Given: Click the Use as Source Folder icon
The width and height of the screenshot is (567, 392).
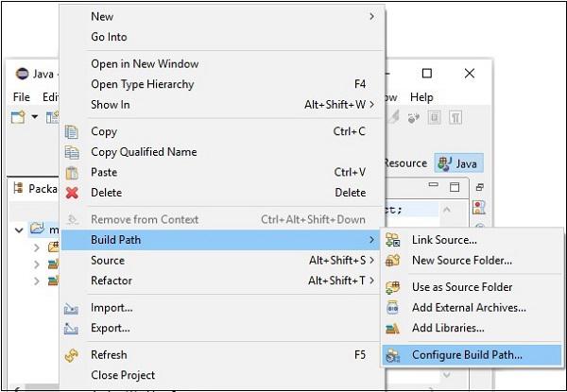Looking at the screenshot, I should [394, 286].
